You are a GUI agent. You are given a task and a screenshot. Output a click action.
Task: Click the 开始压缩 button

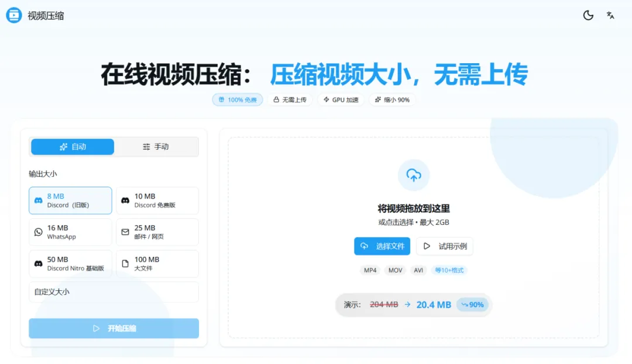(114, 328)
